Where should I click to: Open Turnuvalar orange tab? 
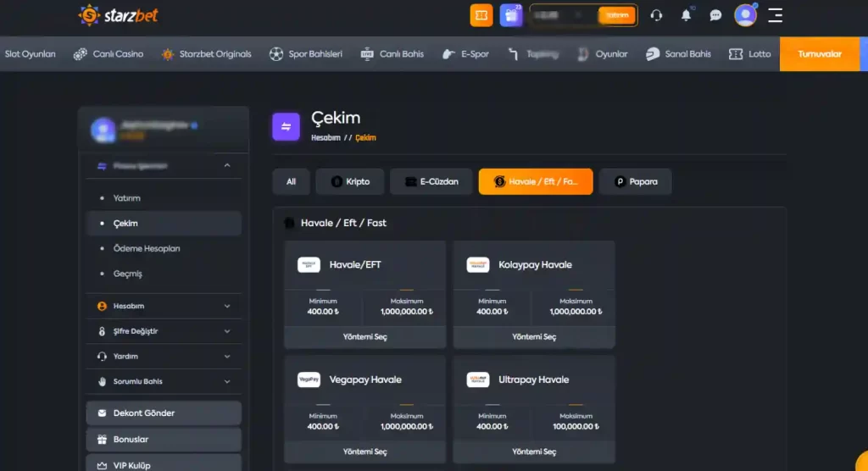coord(820,53)
